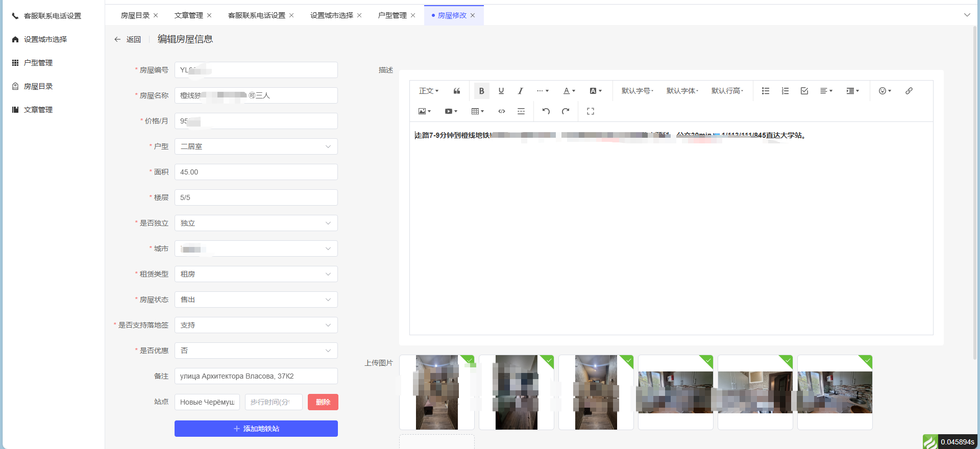Insert todo checkbox list

(x=804, y=91)
